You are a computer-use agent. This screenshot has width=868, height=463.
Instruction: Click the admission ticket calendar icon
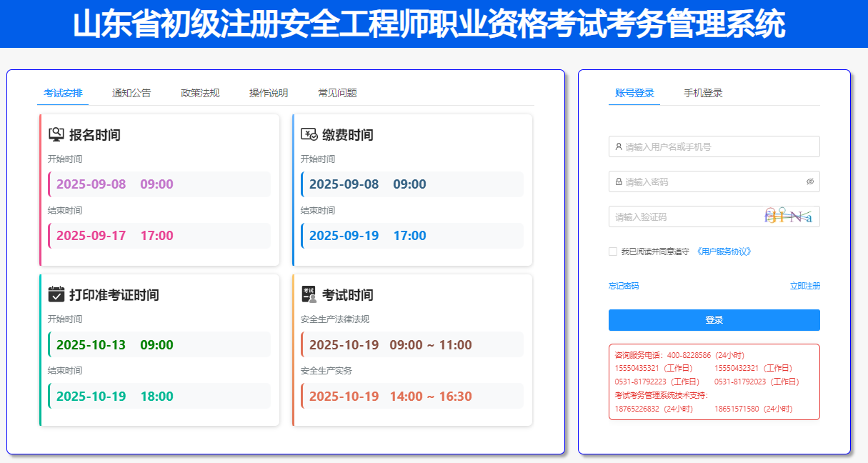coord(56,294)
